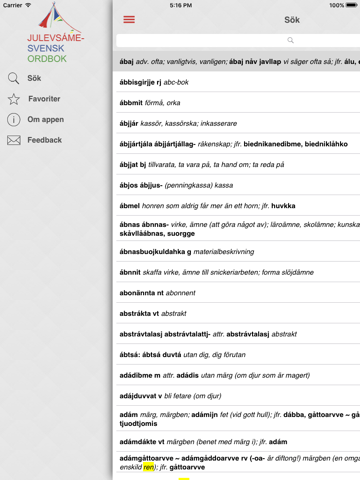Screen dimensions: 360x480
Task: Select the entry ábnas virke, ämne
Action: click(x=237, y=229)
